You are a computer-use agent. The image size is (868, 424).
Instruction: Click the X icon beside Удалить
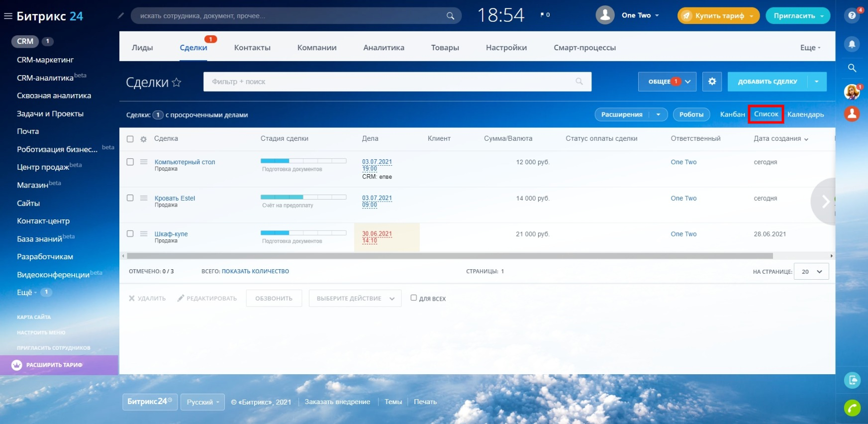(132, 298)
